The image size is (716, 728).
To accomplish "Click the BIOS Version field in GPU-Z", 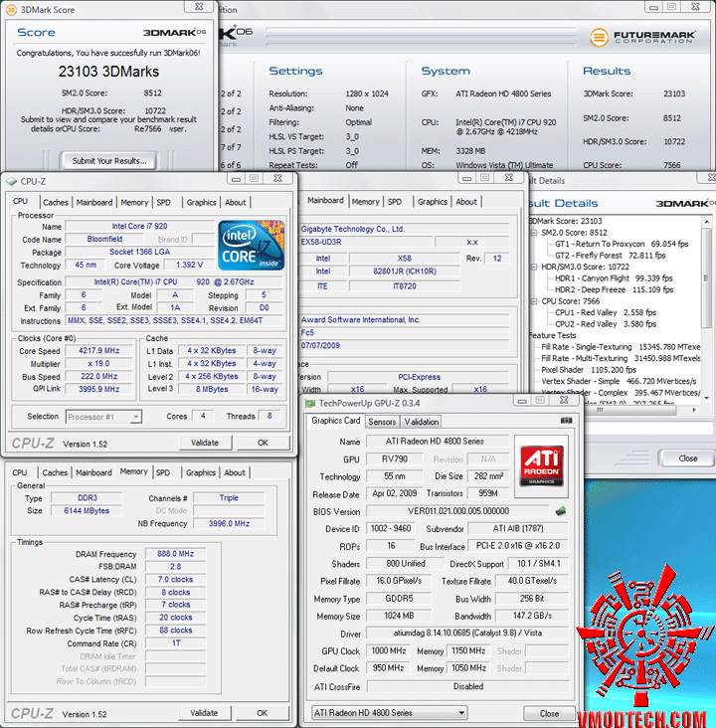I will click(457, 511).
